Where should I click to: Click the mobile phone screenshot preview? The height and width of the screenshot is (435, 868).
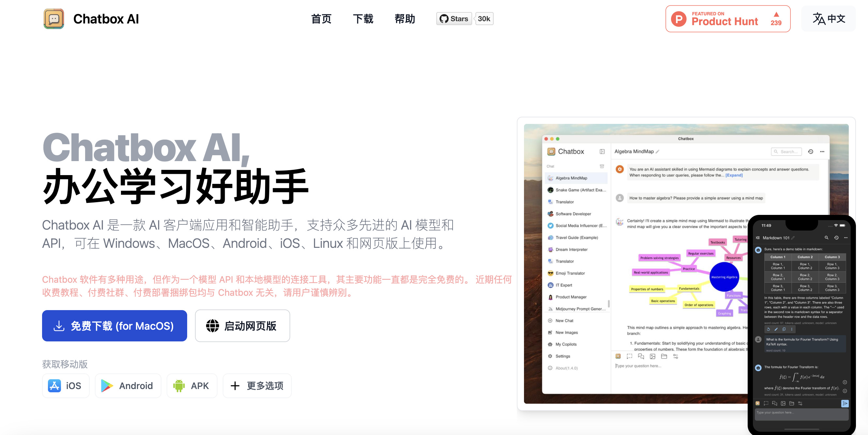coord(801,323)
